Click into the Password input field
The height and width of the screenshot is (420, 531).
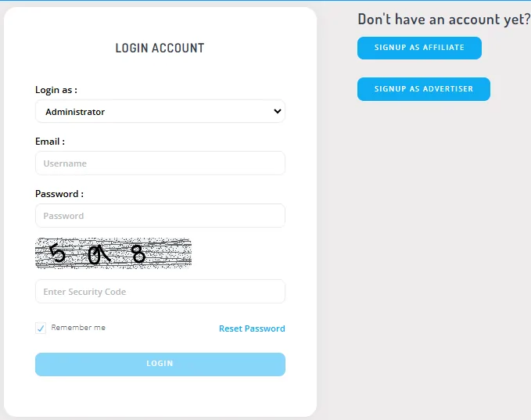pos(160,216)
